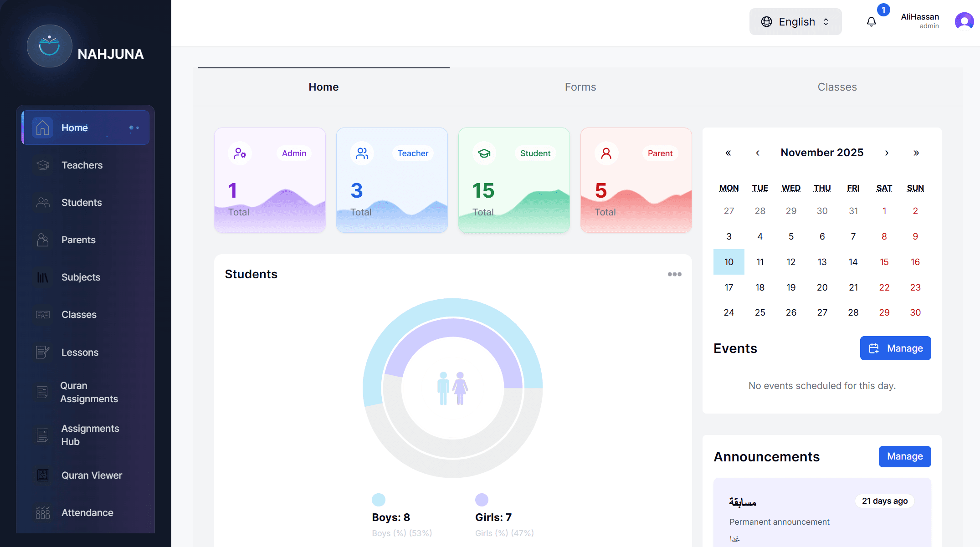Click the notification bell icon

tap(871, 22)
